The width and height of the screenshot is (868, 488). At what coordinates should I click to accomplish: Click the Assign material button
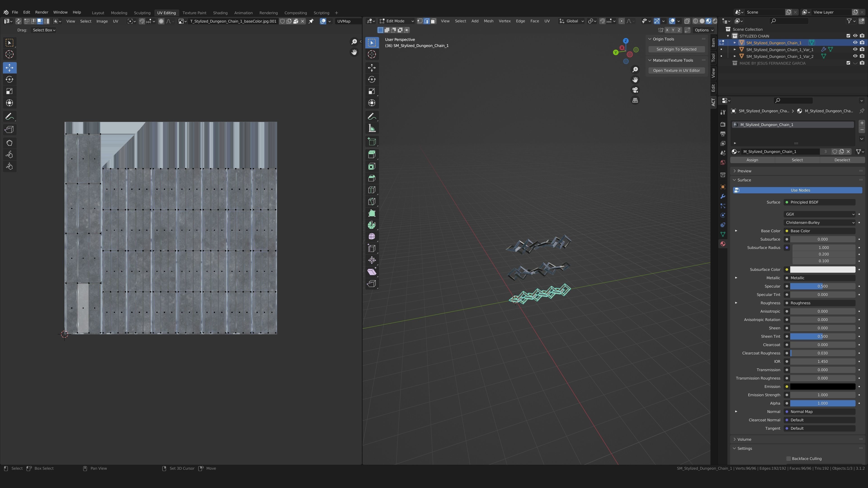752,160
